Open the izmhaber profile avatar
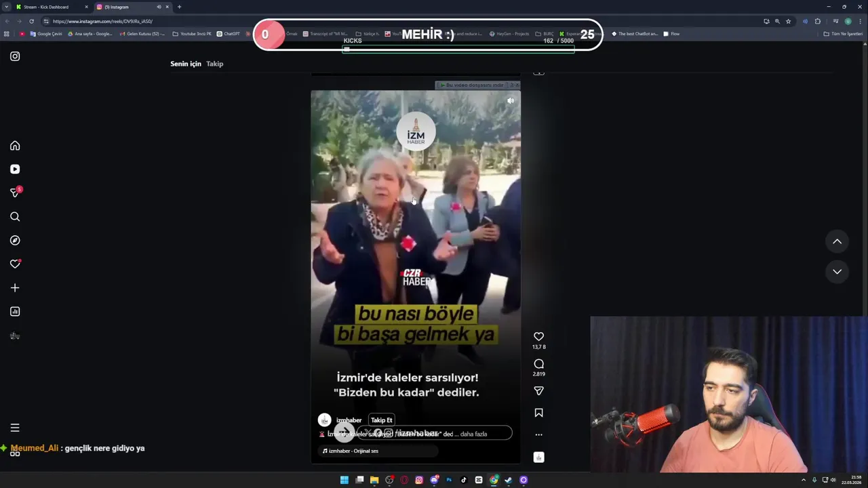This screenshot has height=488, width=868. pyautogui.click(x=324, y=420)
